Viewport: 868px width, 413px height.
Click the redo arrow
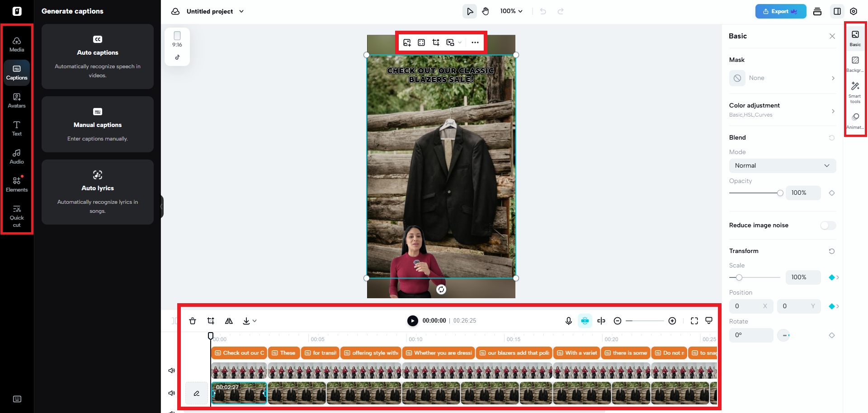pyautogui.click(x=561, y=11)
